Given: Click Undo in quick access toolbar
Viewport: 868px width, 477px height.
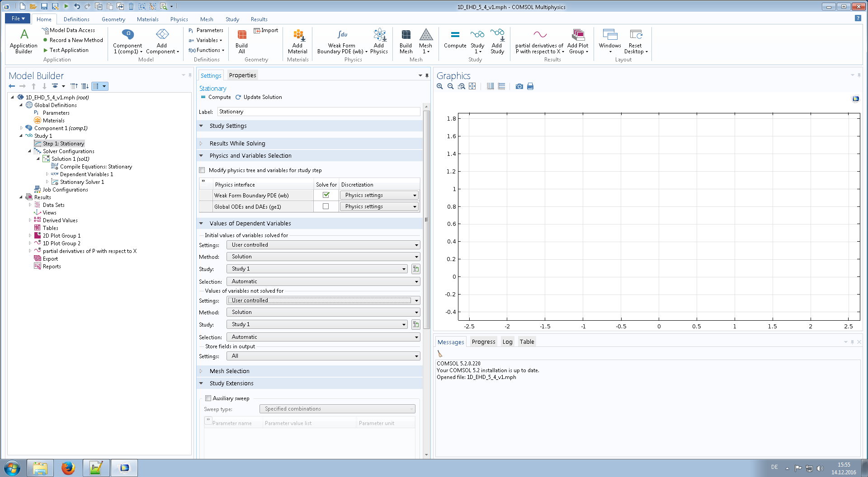Looking at the screenshot, I should pos(77,6).
